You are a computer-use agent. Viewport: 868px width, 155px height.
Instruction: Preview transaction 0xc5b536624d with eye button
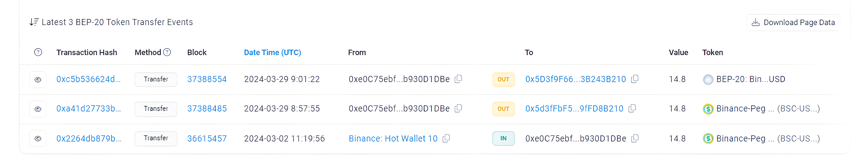point(38,80)
